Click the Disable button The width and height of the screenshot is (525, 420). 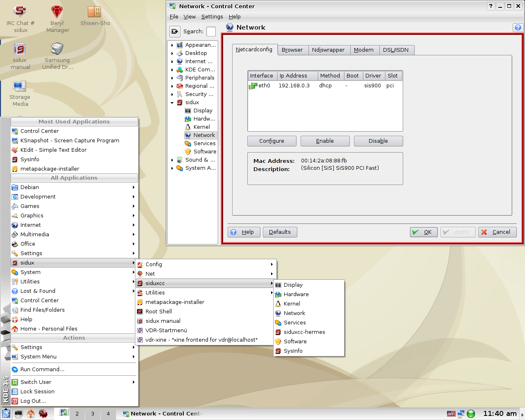click(x=378, y=141)
